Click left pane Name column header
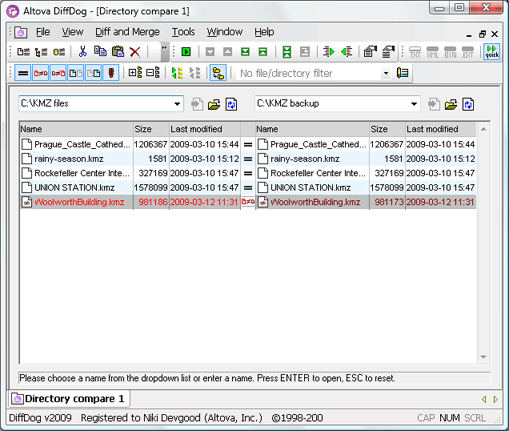Image resolution: width=509 pixels, height=431 pixels. click(x=76, y=129)
